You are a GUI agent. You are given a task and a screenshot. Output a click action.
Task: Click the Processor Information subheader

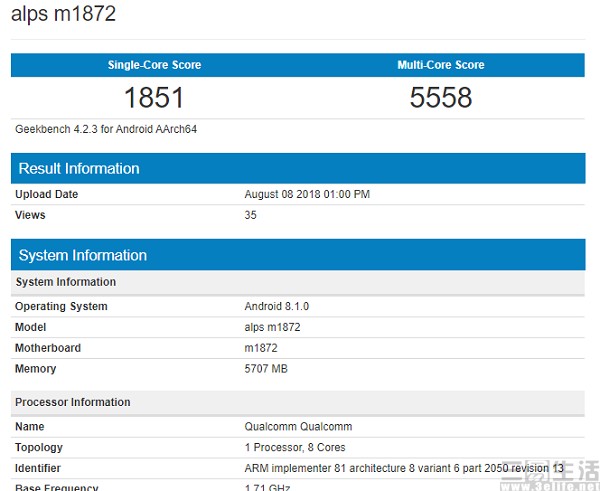pos(73,402)
